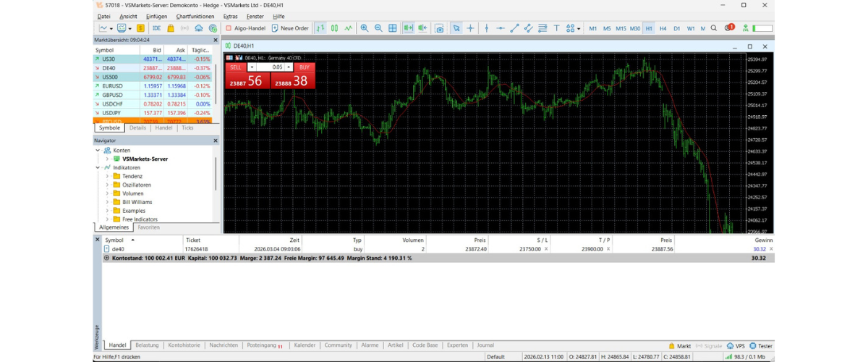Image resolution: width=868 pixels, height=362 pixels.
Task: Click Markt link in toolbox footer
Action: (x=679, y=346)
